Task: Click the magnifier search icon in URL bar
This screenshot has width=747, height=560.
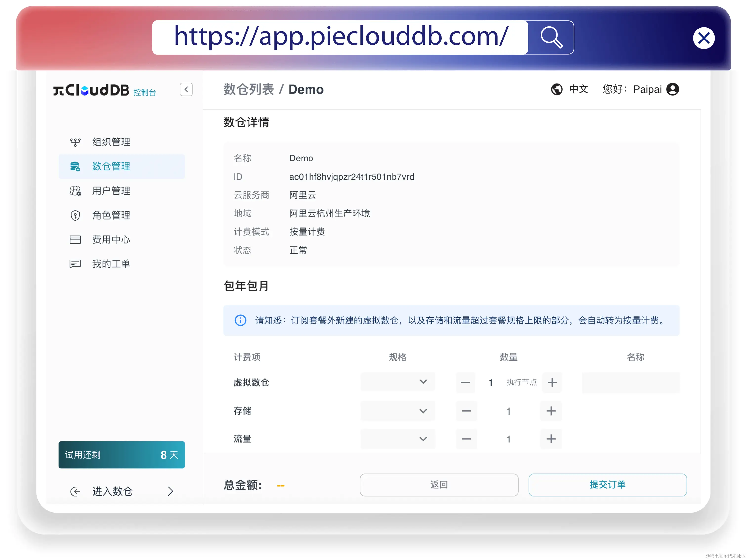Action: coord(551,38)
